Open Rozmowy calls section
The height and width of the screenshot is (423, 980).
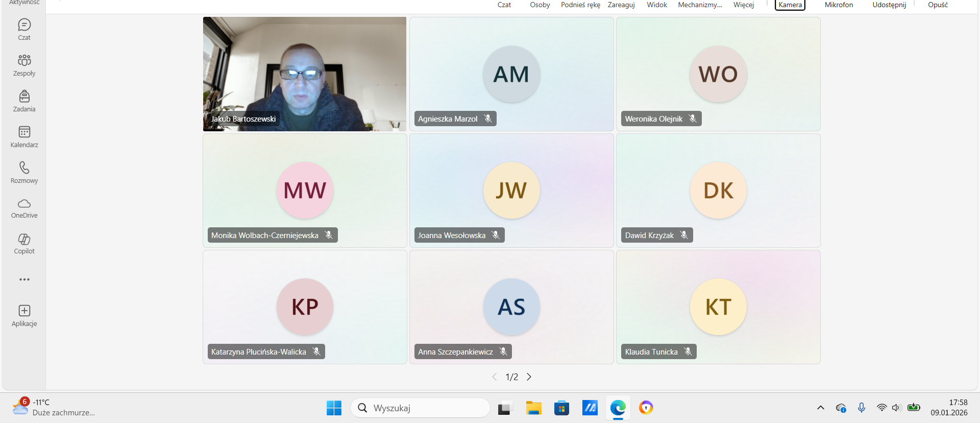[x=24, y=172]
